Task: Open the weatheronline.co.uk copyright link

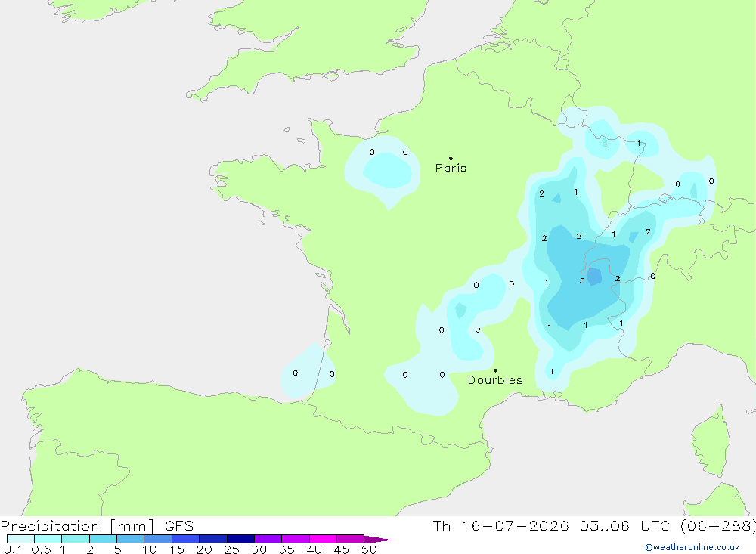Action: pos(692,547)
